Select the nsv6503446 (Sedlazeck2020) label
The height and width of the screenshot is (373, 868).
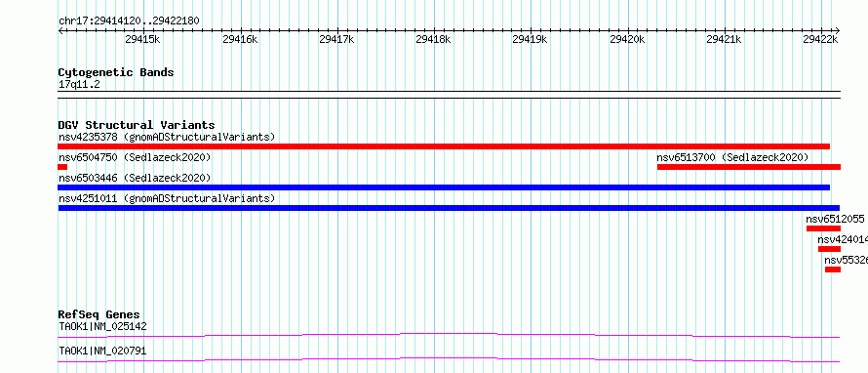135,178
